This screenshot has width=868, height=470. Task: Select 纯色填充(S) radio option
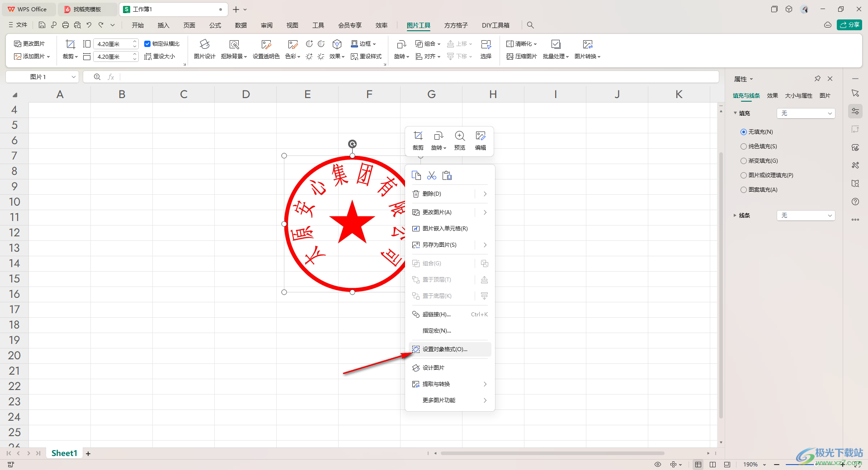[x=743, y=146]
